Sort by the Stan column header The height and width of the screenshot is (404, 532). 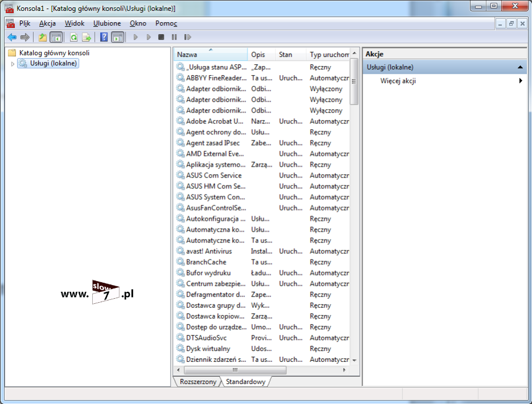pyautogui.click(x=291, y=55)
